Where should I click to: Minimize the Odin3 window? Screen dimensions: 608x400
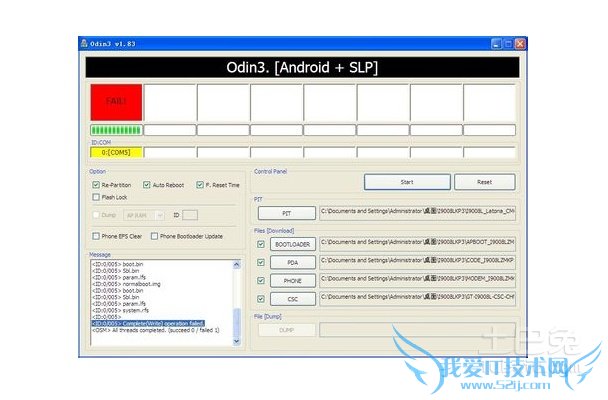[x=496, y=44]
